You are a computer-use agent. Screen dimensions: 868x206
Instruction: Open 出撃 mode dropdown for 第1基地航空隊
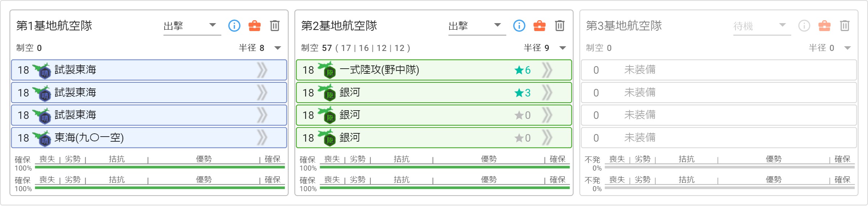point(192,26)
